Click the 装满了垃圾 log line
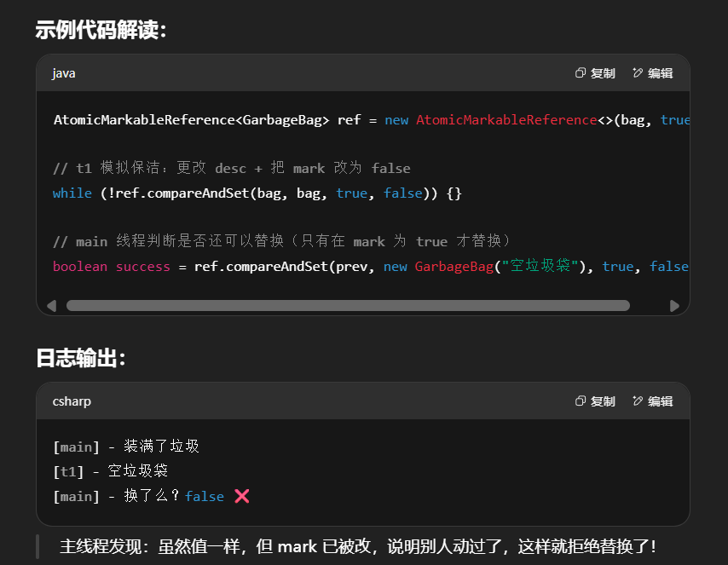The image size is (728, 565). point(126,447)
